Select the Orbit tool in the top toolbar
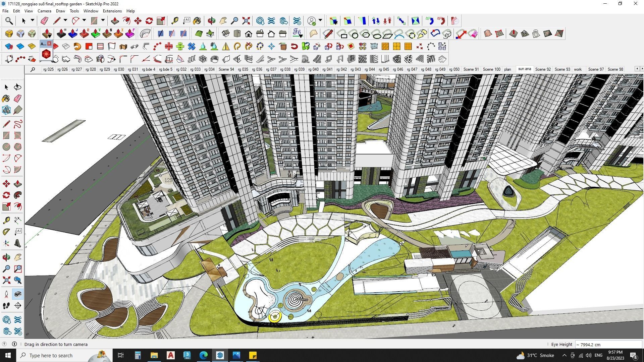The height and width of the screenshot is (362, 644). pyautogui.click(x=211, y=21)
